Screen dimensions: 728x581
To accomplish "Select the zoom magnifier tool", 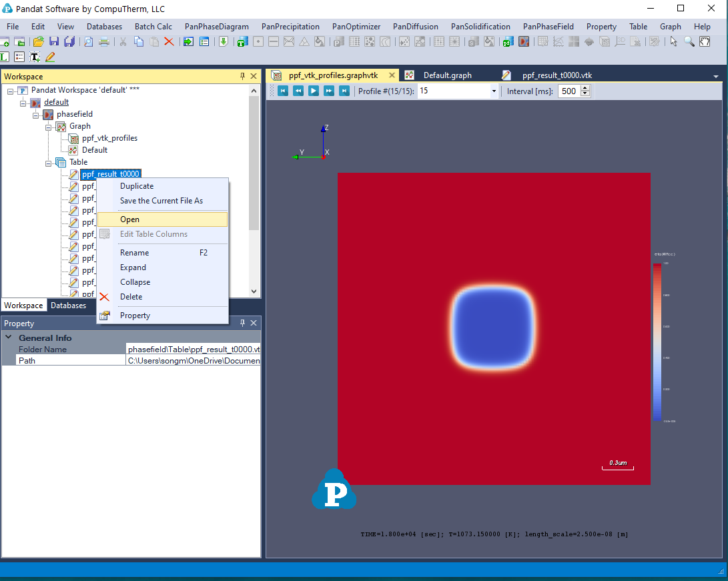I will click(x=689, y=41).
